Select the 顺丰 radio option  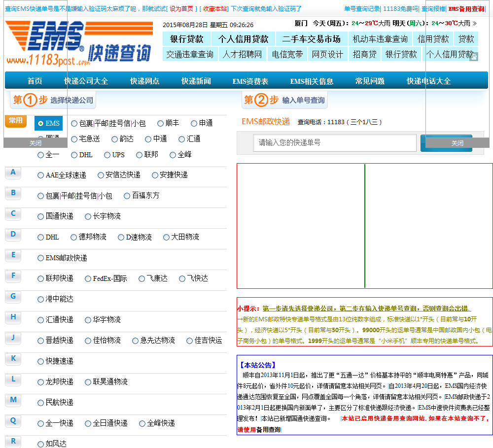pos(160,124)
